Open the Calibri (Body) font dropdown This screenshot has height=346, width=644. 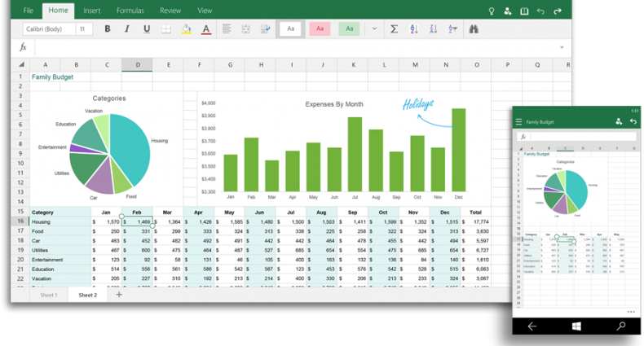[x=48, y=29]
